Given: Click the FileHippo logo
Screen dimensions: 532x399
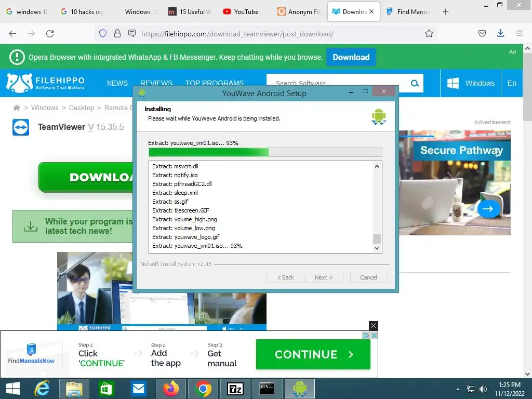Looking at the screenshot, I should click(x=46, y=83).
